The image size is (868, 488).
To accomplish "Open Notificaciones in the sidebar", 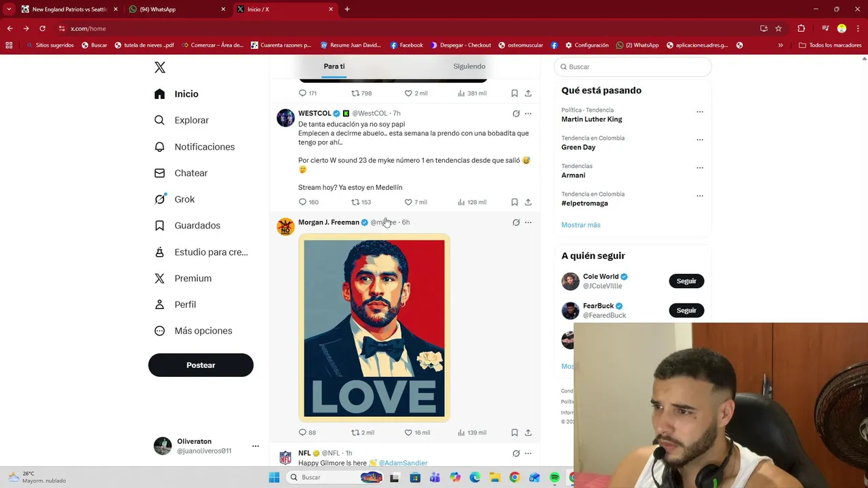I will pyautogui.click(x=195, y=146).
